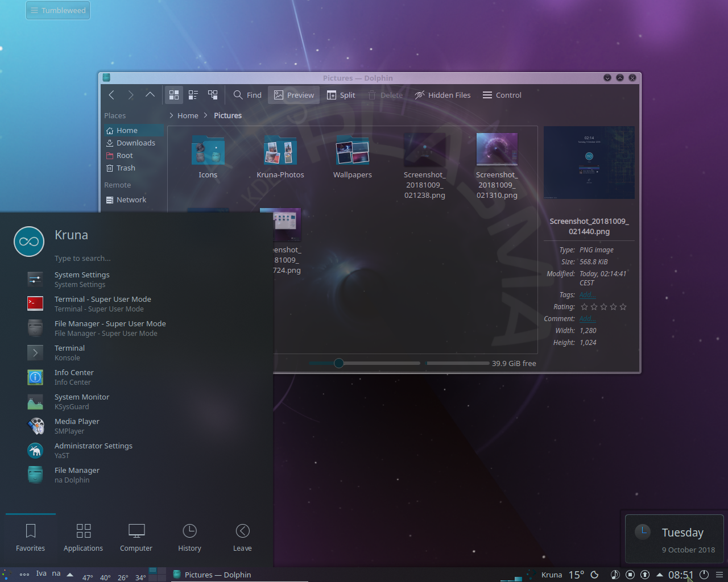Go back in Dolphin folder history
This screenshot has width=728, height=582.
(x=111, y=95)
